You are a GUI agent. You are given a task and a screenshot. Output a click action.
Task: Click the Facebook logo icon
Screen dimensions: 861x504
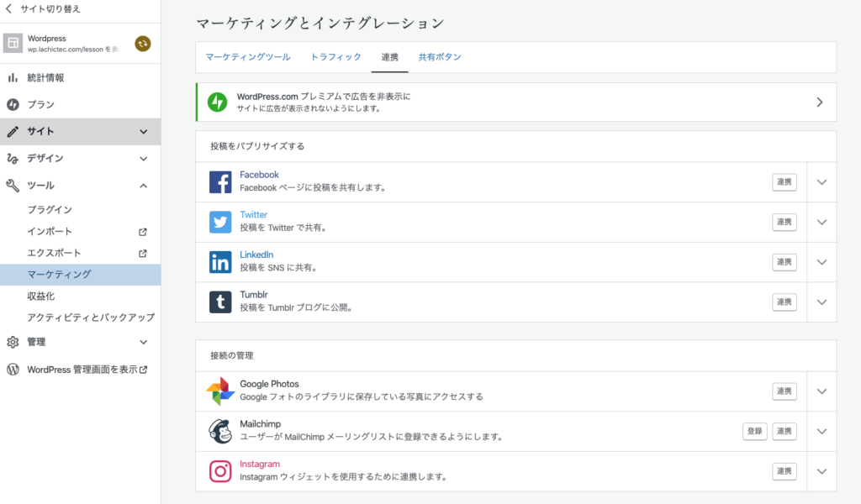coord(220,182)
